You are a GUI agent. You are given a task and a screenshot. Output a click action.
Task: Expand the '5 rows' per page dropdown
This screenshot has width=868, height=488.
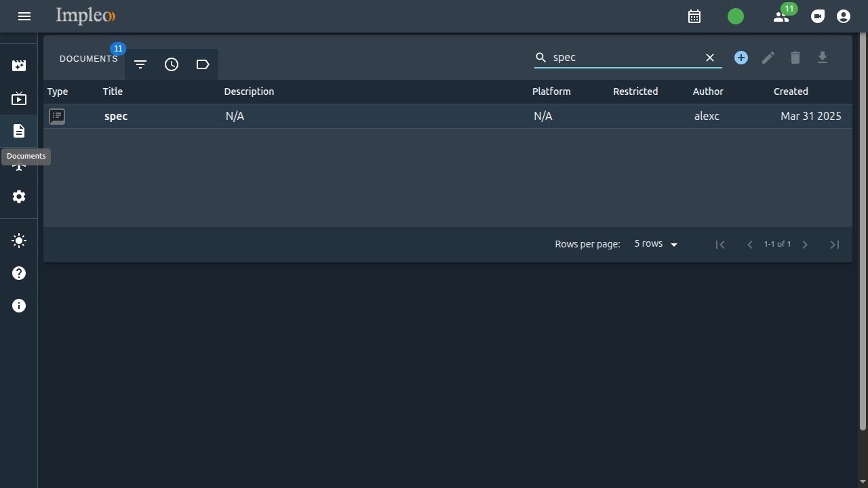coord(656,244)
